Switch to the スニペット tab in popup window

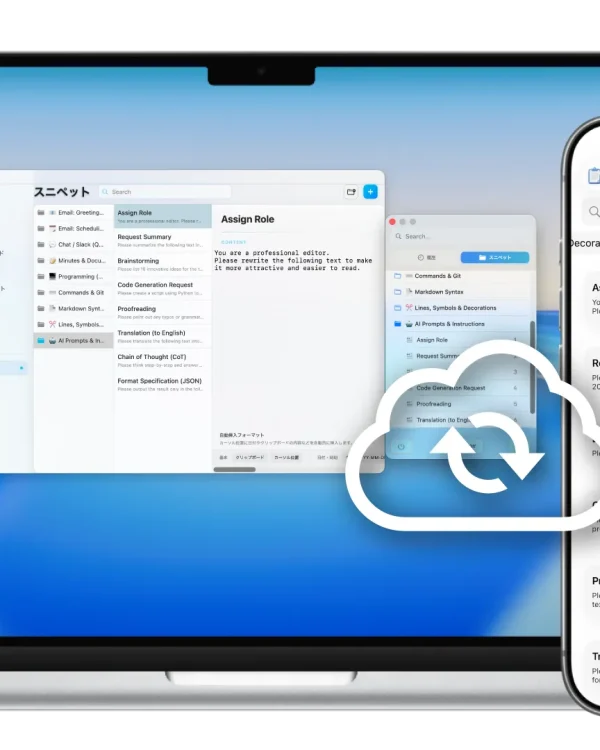click(x=495, y=257)
